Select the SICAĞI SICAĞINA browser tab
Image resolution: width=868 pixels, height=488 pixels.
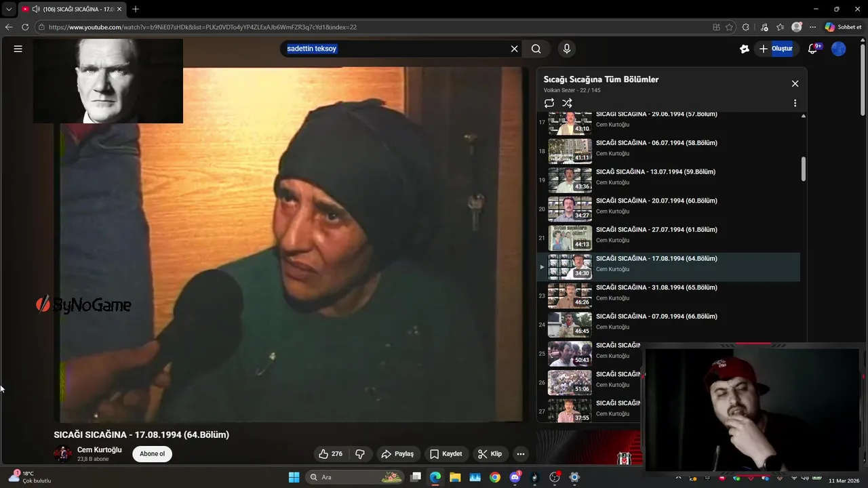coord(72,9)
